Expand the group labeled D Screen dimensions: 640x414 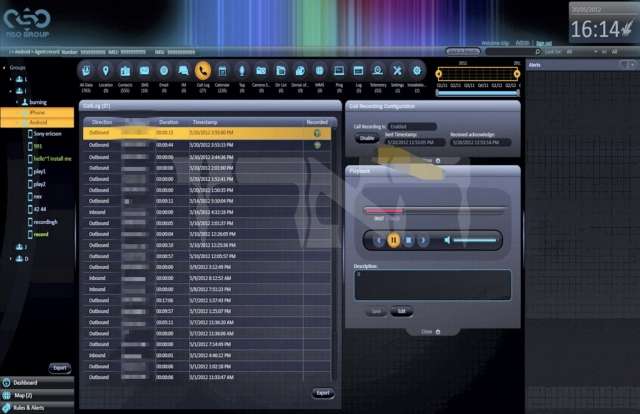[x=11, y=259]
